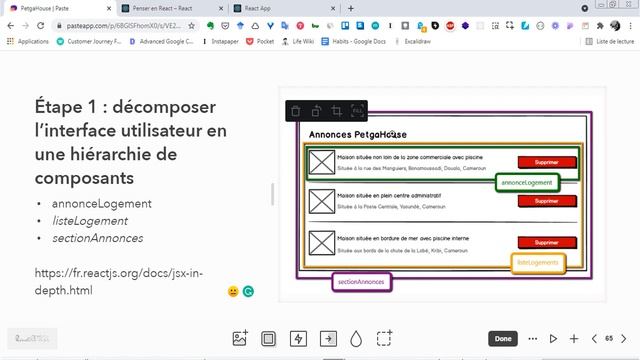Start presentation with the play icon
Viewport: 640px width, 360px height.
tap(553, 339)
